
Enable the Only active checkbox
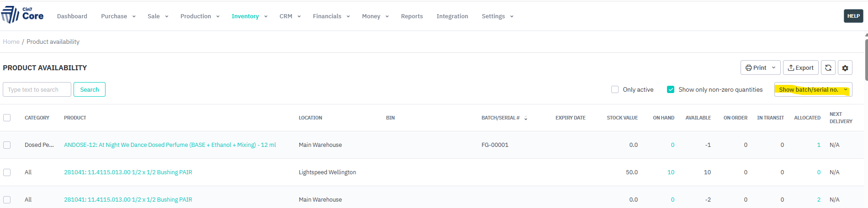615,90
